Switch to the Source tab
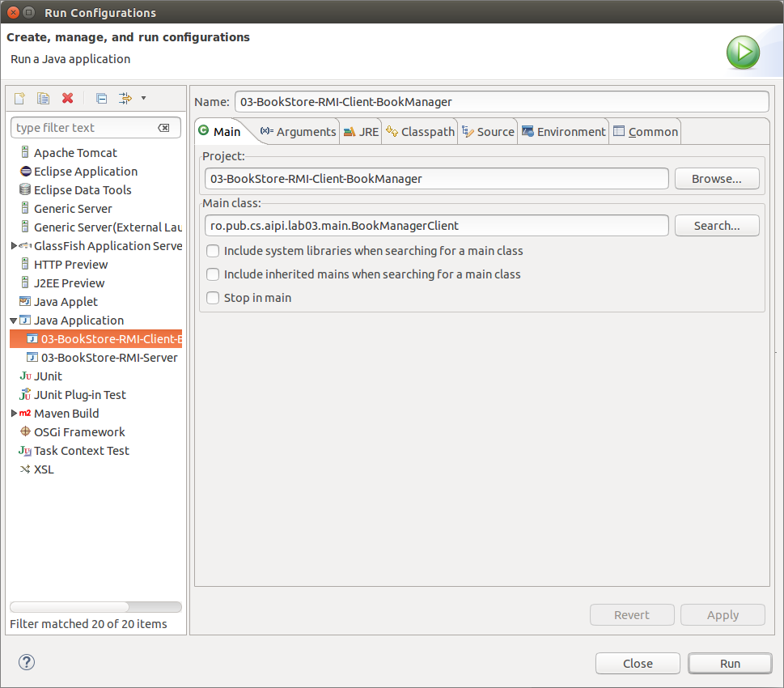The height and width of the screenshot is (688, 784). coord(488,132)
